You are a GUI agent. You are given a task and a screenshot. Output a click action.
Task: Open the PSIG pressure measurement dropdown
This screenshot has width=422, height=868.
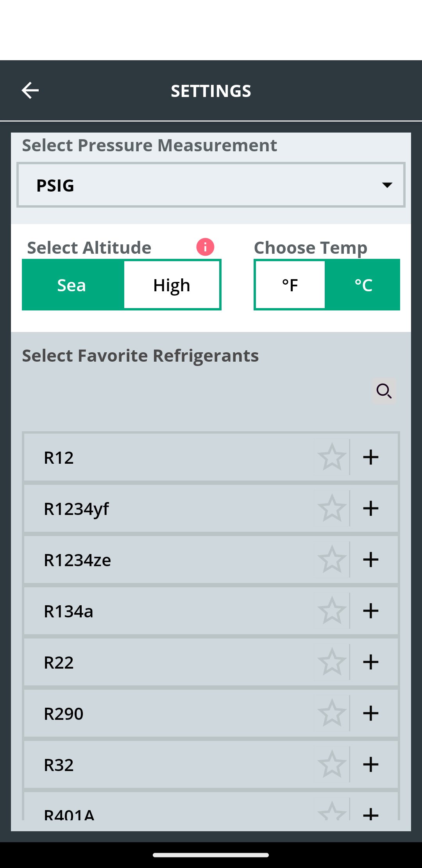[x=211, y=185]
